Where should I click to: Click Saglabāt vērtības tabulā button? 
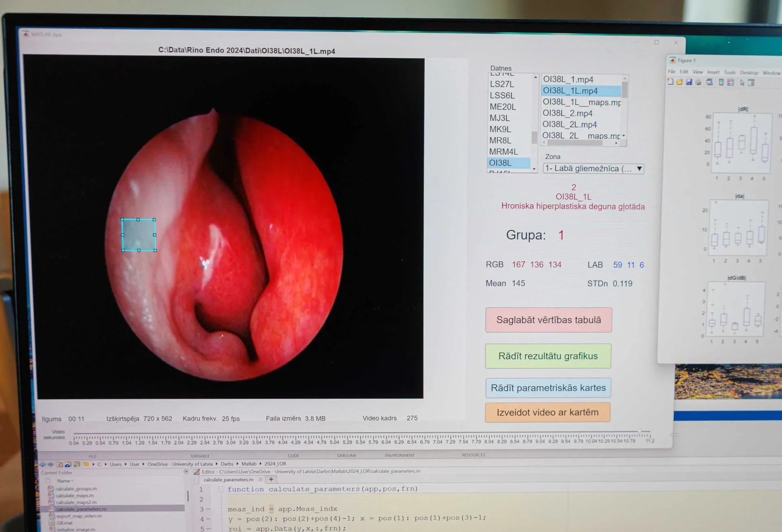tap(548, 320)
